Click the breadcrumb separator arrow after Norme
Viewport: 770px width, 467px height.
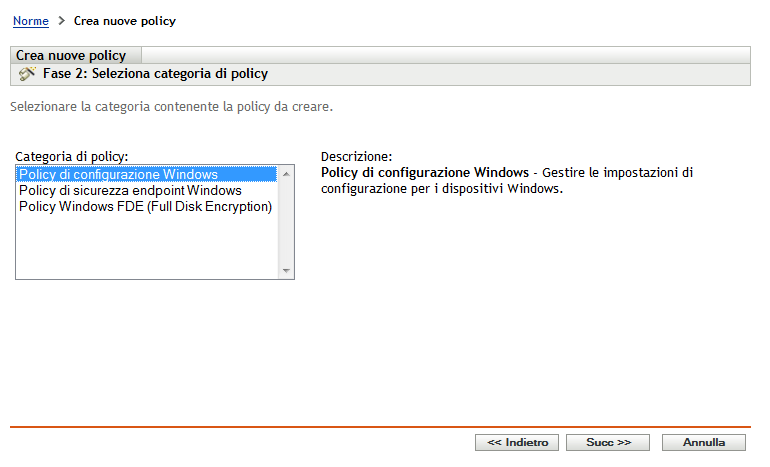[61, 20]
